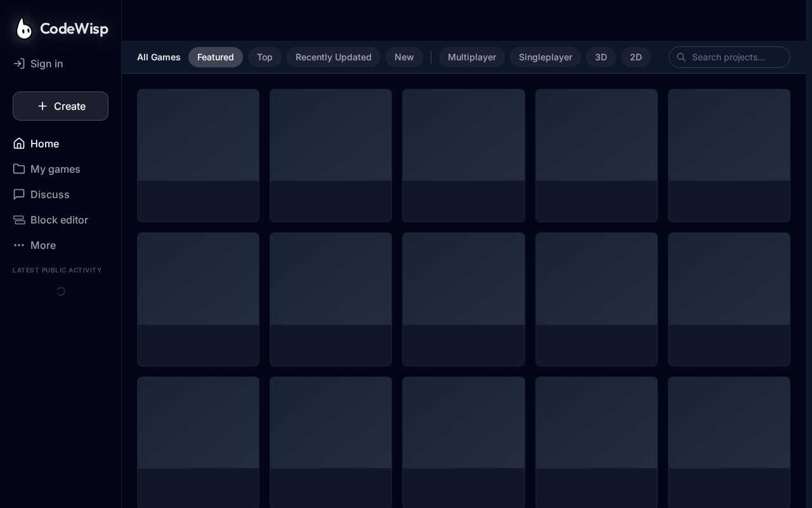Click the My games folder icon

click(19, 169)
